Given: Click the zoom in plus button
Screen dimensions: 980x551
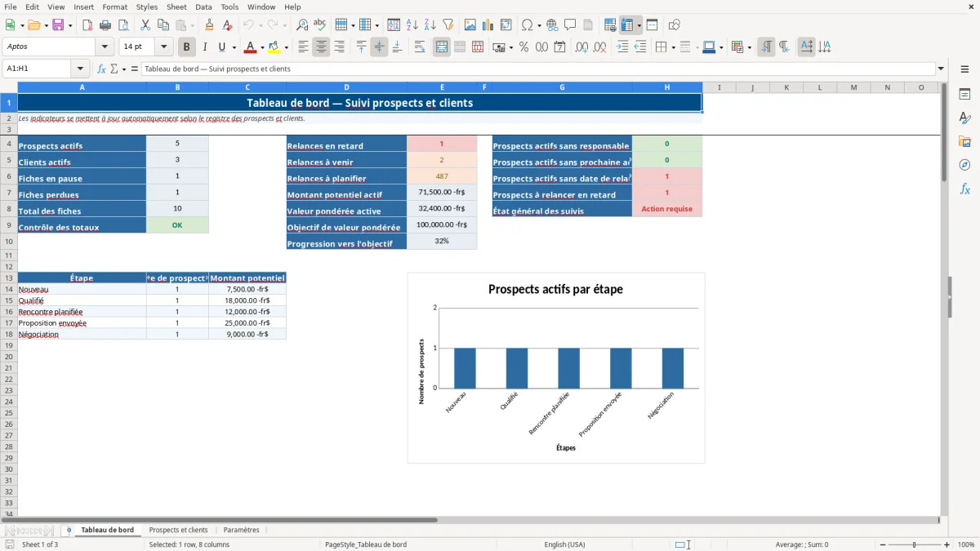Looking at the screenshot, I should pyautogui.click(x=947, y=544).
